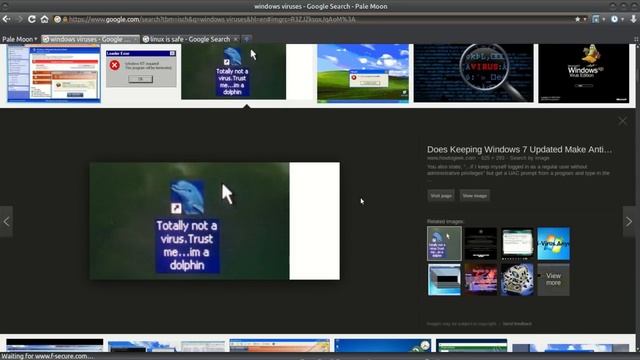This screenshot has width=640, height=360.
Task: Open 'Does Keeping Windows 7 Updated' title link
Action: tap(520, 149)
